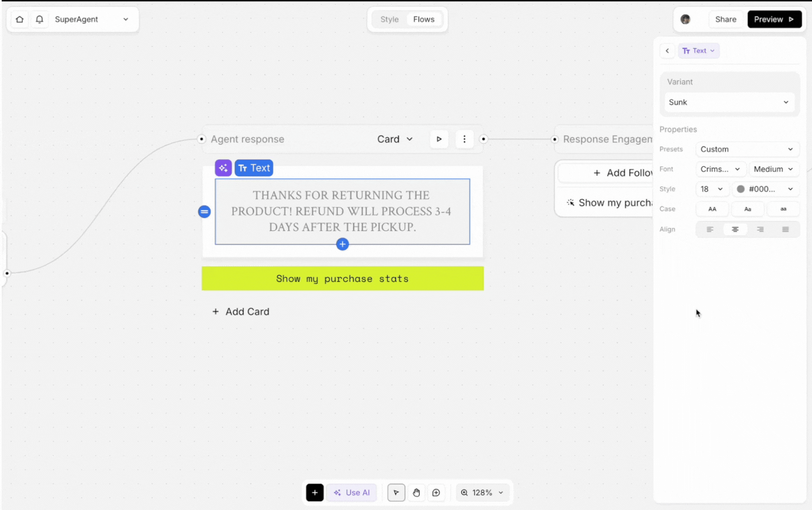Open the Agent response three-dot menu
Viewport: 812px width, 510px height.
[464, 139]
